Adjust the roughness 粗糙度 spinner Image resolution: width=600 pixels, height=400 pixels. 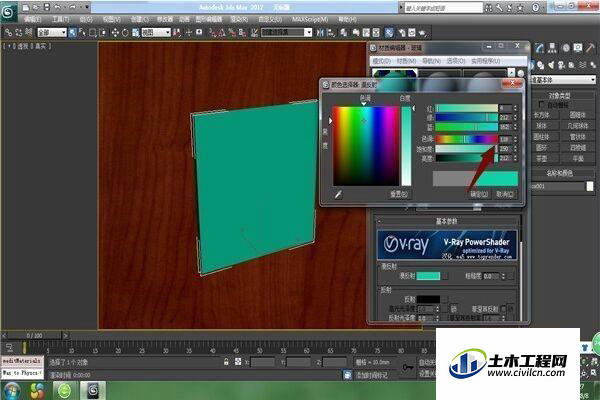(504, 276)
